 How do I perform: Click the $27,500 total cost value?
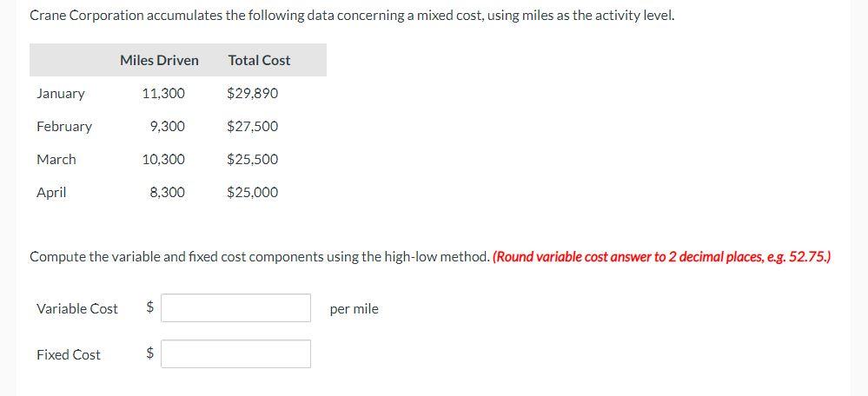(x=252, y=126)
